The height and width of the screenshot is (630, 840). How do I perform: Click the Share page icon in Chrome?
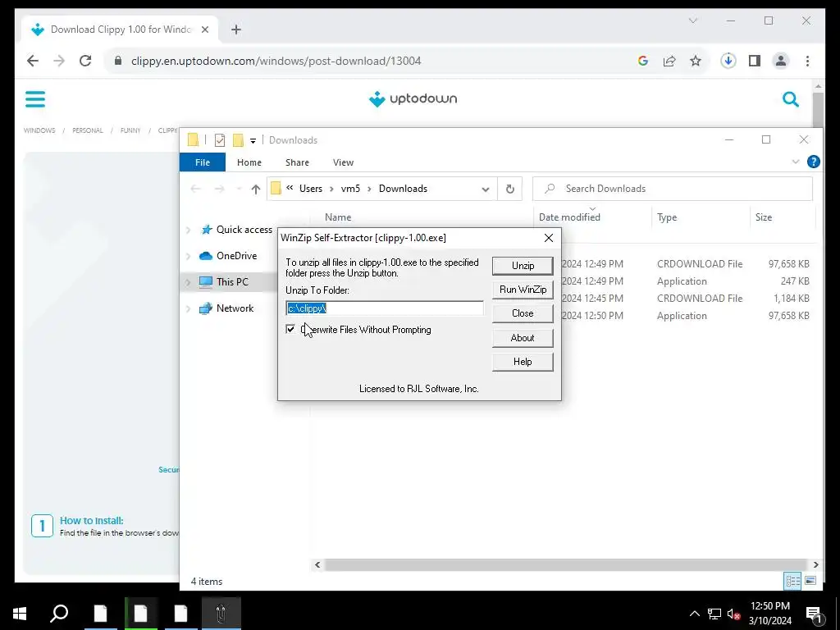click(x=669, y=61)
